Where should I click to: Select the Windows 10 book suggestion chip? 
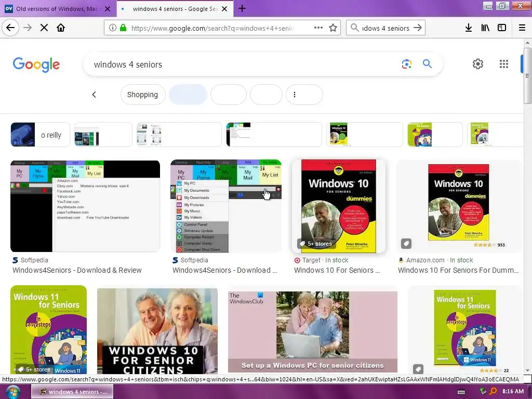click(364, 135)
